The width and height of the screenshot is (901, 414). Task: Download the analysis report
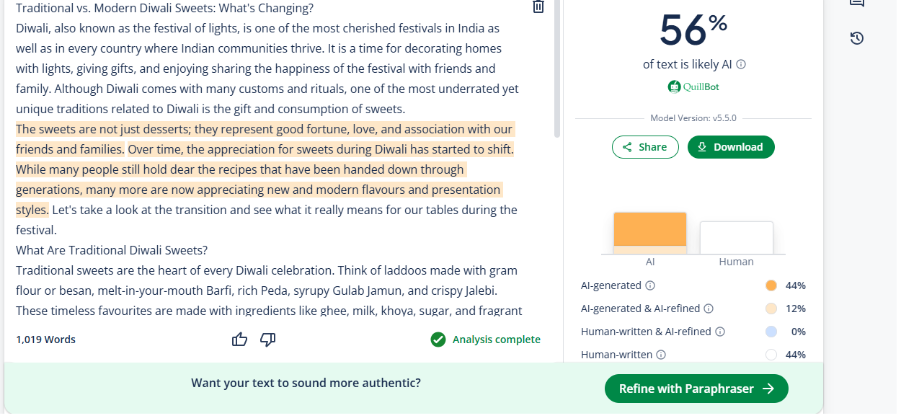pyautogui.click(x=731, y=147)
